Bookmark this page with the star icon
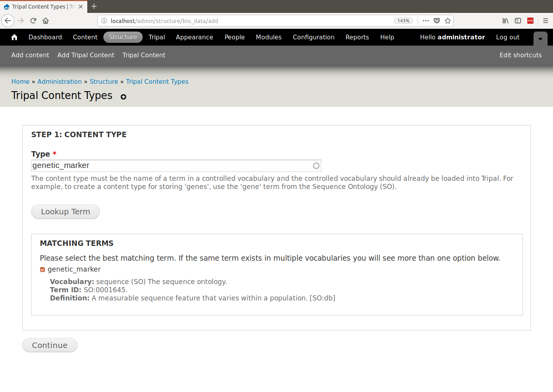The width and height of the screenshot is (553, 392). click(x=448, y=21)
